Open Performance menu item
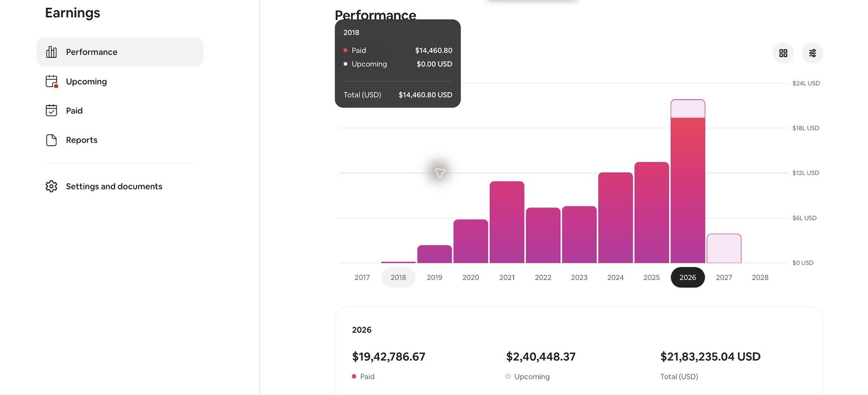 120,52
